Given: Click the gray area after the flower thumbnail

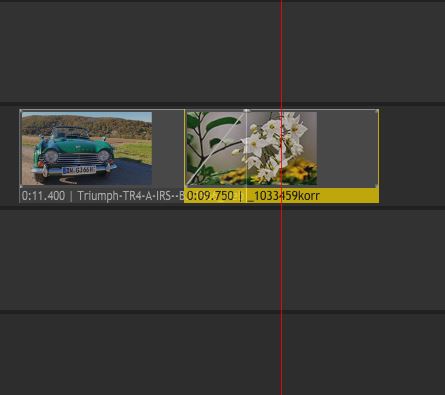Looking at the screenshot, I should [347, 148].
